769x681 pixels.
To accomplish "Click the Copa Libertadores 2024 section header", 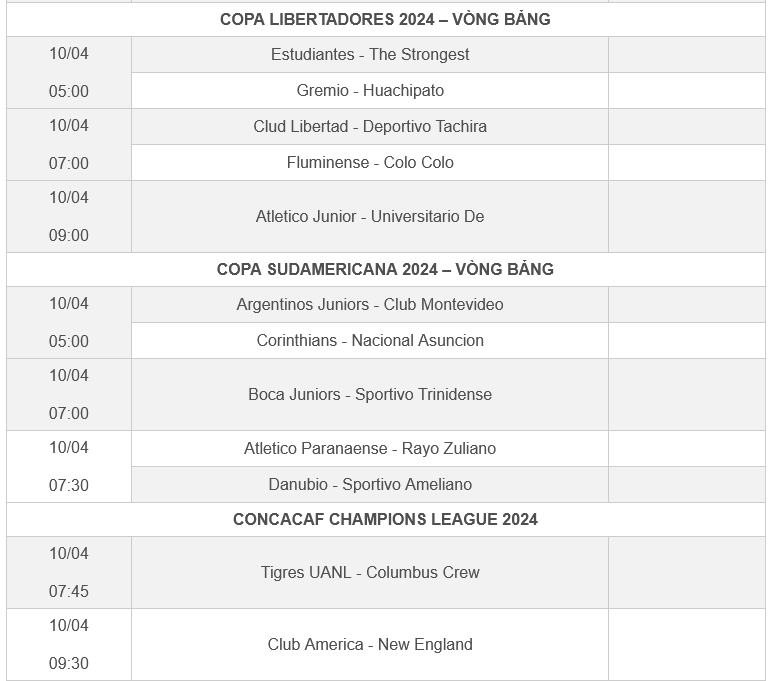I will [x=385, y=20].
